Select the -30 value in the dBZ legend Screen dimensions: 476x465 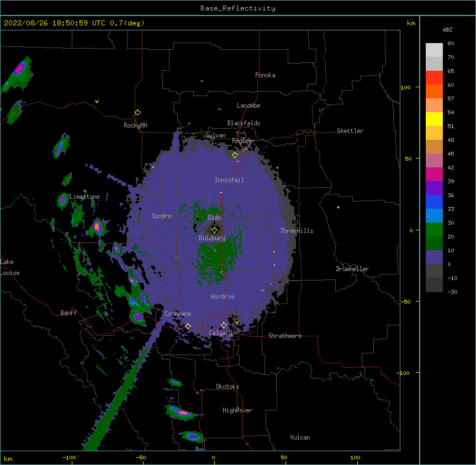coord(452,292)
